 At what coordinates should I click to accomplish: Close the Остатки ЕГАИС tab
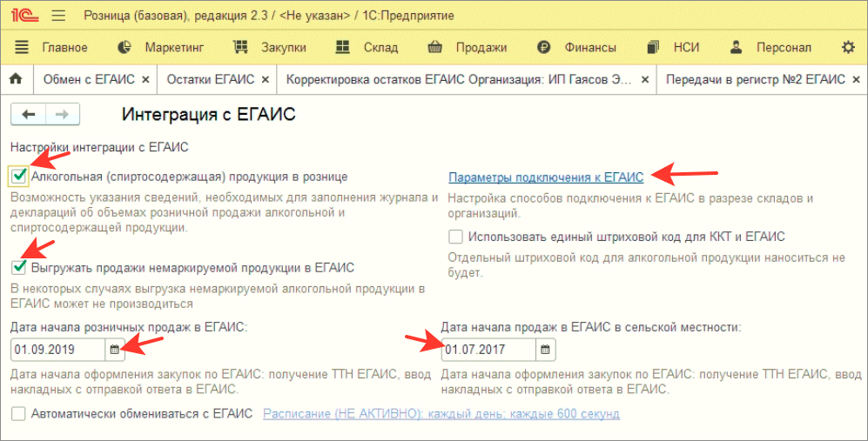point(266,80)
